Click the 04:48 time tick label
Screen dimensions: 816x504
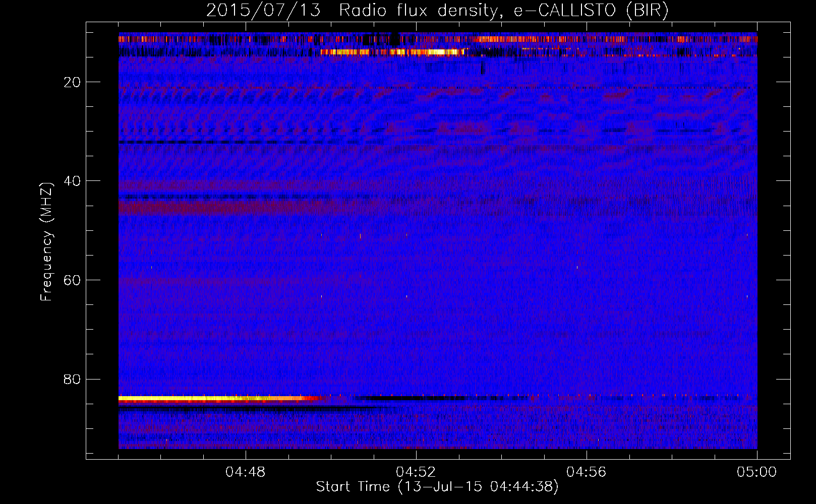pyautogui.click(x=246, y=472)
